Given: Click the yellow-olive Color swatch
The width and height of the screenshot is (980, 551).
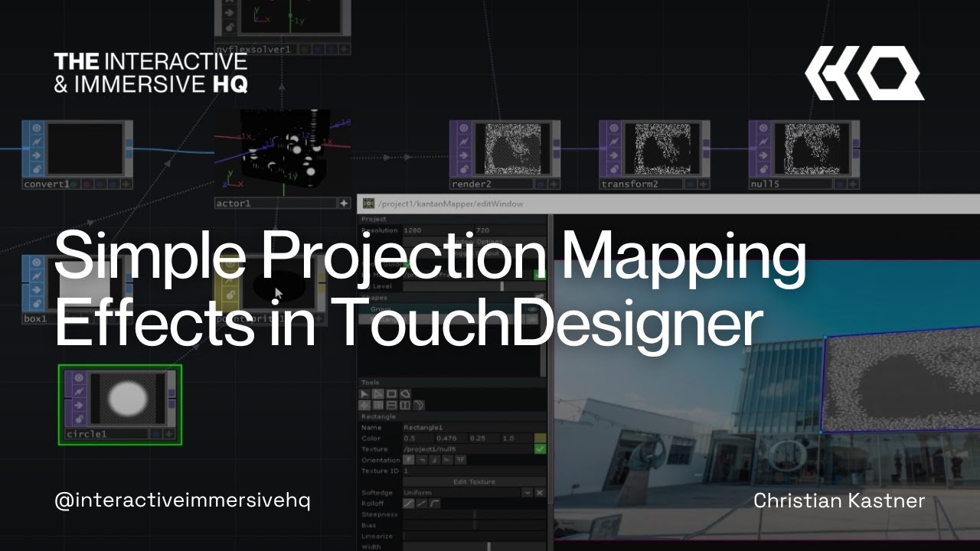Looking at the screenshot, I should (541, 439).
